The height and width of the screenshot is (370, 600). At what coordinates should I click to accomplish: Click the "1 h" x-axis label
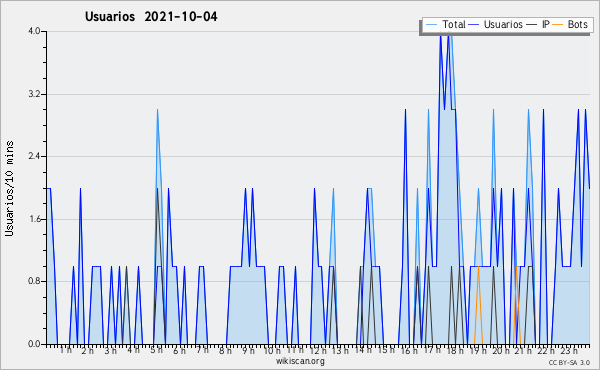[65, 350]
